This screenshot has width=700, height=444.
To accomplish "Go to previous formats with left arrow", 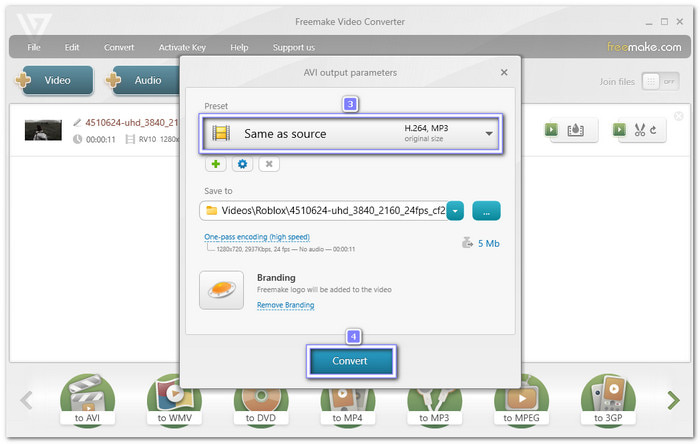I will pyautogui.click(x=27, y=400).
